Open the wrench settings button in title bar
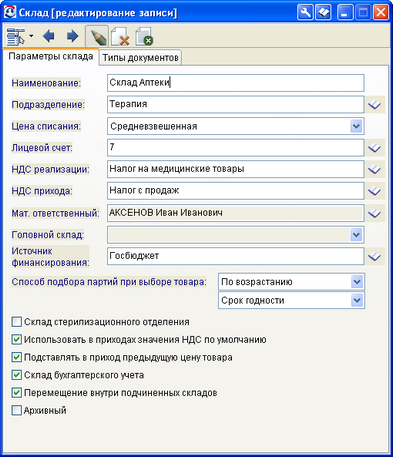393x457 pixels. pos(305,13)
